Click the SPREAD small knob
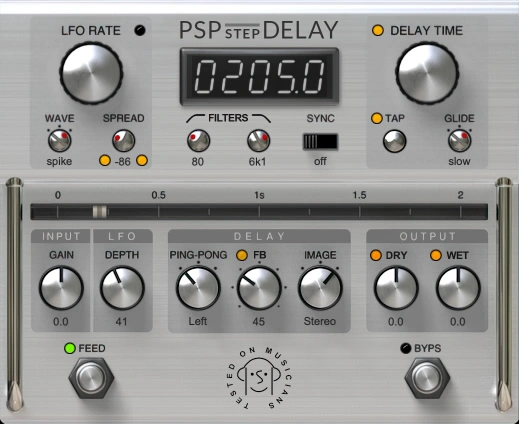Image resolution: width=519 pixels, height=424 pixels. [x=123, y=141]
